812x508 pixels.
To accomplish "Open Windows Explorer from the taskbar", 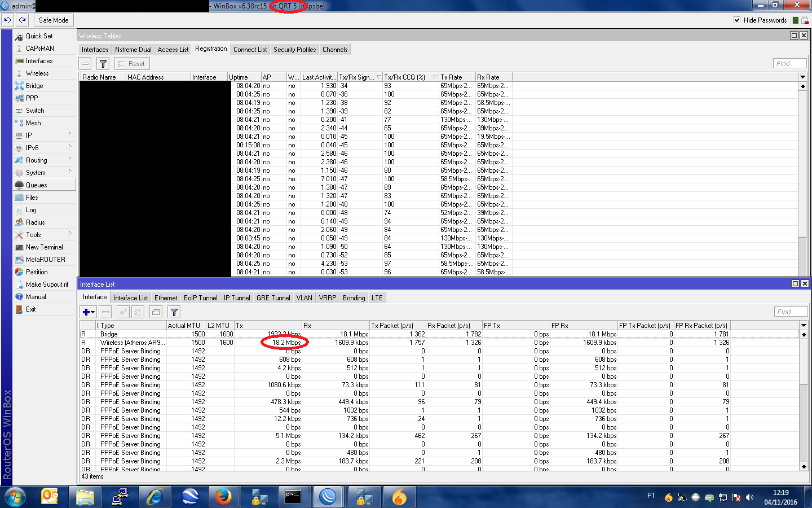I will (85, 497).
